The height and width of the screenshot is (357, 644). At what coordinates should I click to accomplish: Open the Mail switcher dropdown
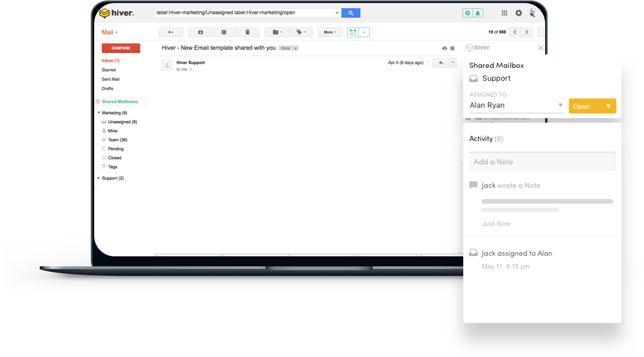[x=109, y=32]
